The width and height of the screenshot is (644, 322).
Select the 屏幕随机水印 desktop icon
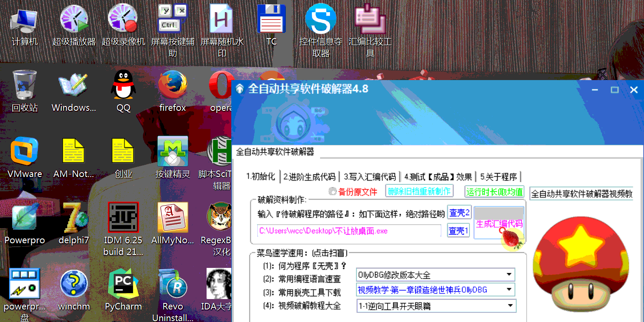point(222,30)
